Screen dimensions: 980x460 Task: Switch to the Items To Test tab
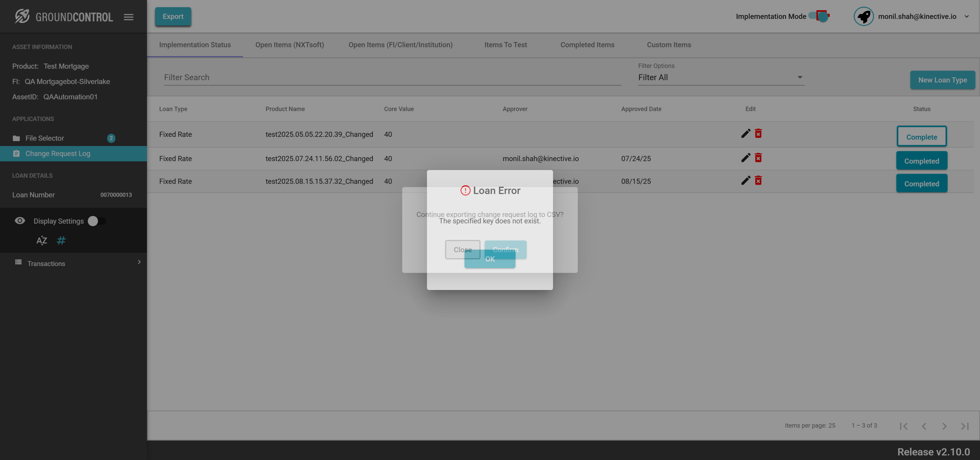coord(506,45)
